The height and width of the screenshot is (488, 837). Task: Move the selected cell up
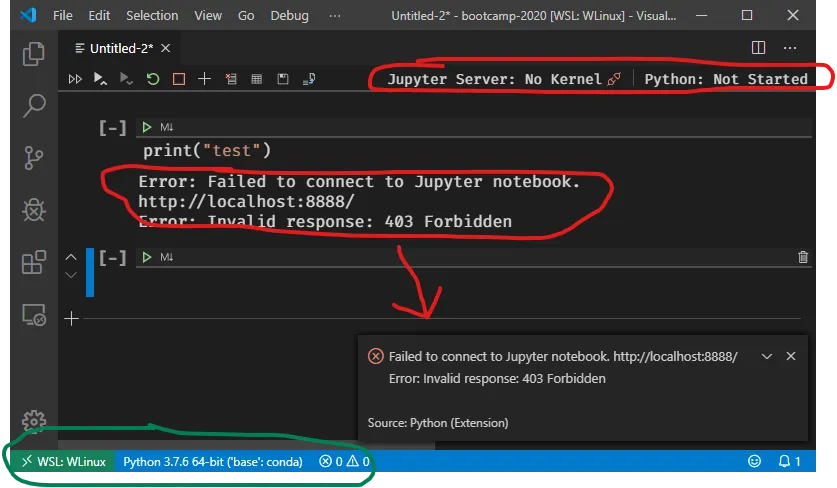click(x=71, y=257)
